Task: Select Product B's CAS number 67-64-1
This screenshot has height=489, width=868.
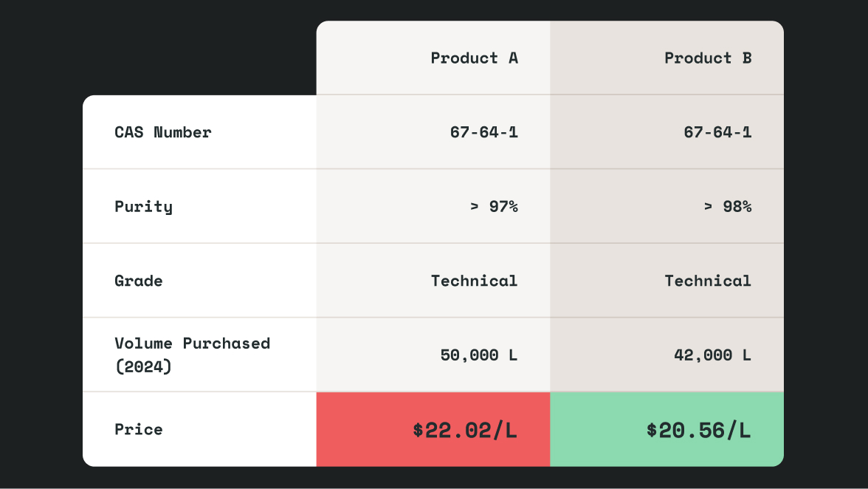Action: click(x=717, y=132)
